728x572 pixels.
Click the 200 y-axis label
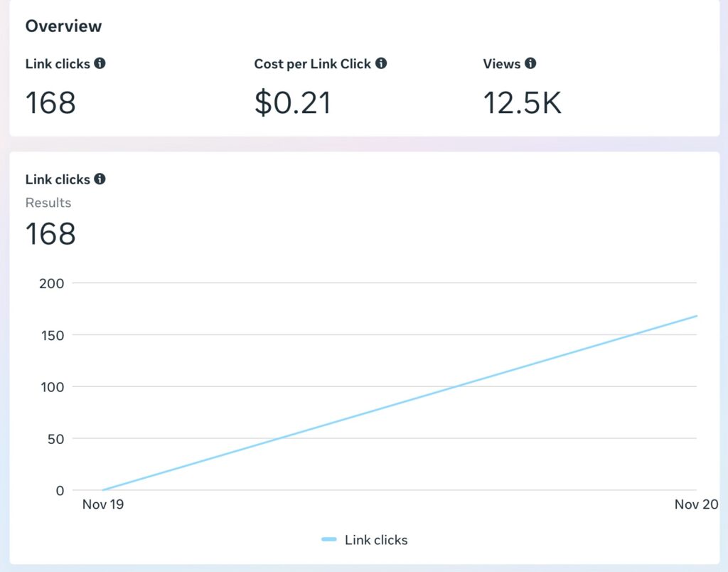click(x=51, y=283)
